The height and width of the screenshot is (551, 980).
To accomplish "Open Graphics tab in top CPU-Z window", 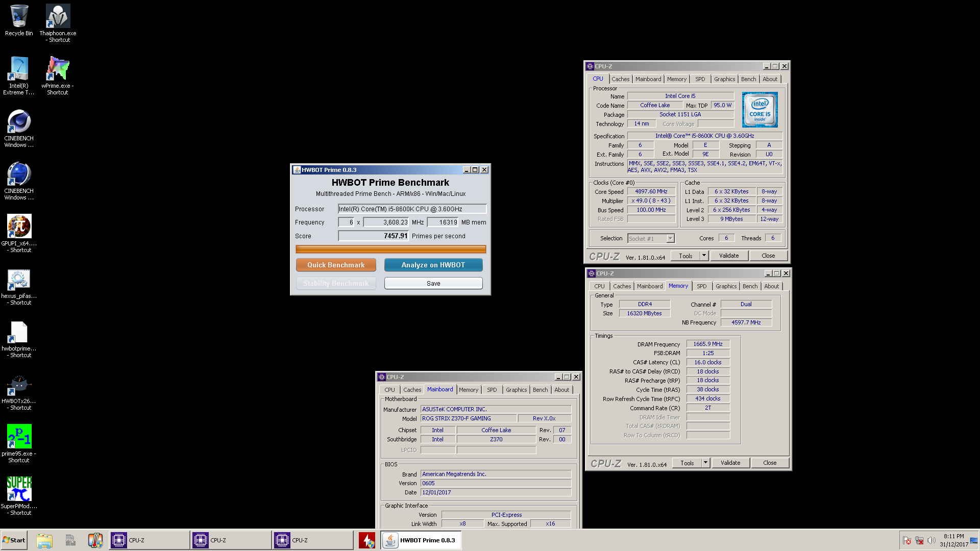I will pyautogui.click(x=724, y=79).
